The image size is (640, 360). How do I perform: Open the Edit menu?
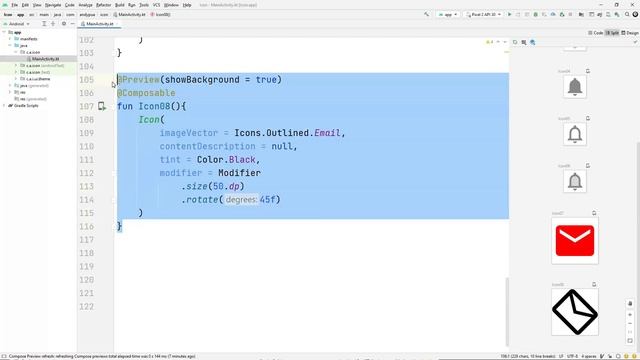coord(25,5)
